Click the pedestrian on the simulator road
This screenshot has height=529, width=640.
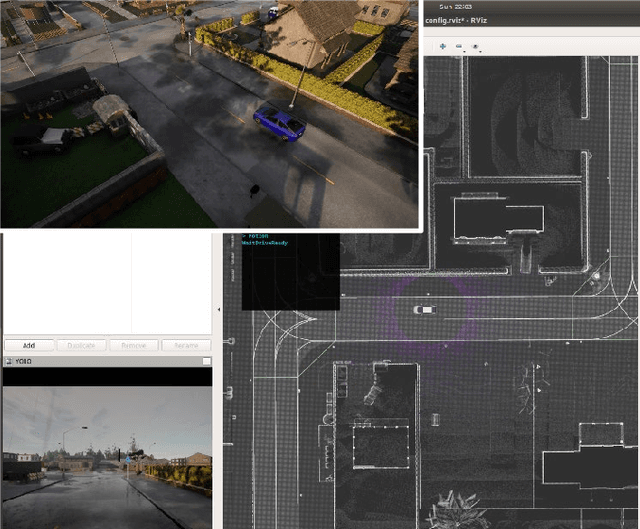pyautogui.click(x=255, y=188)
